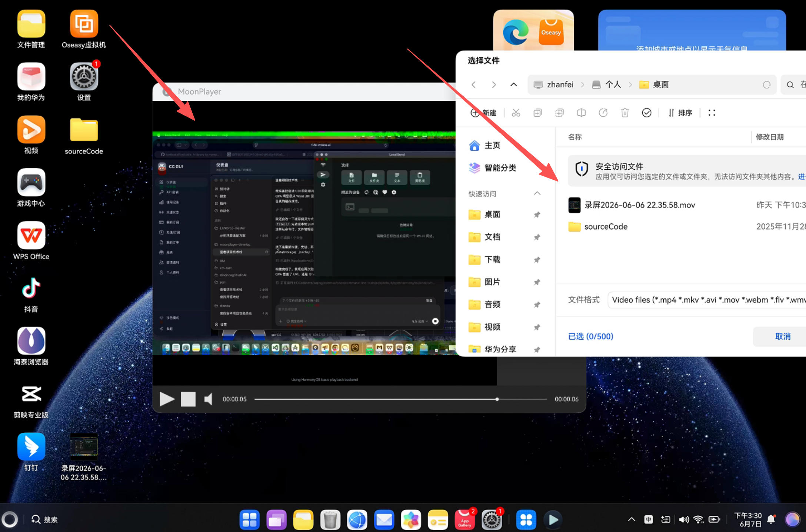The image size is (806, 532).
Task: Open the view mode switcher in file picker toolbar
Action: tap(712, 113)
